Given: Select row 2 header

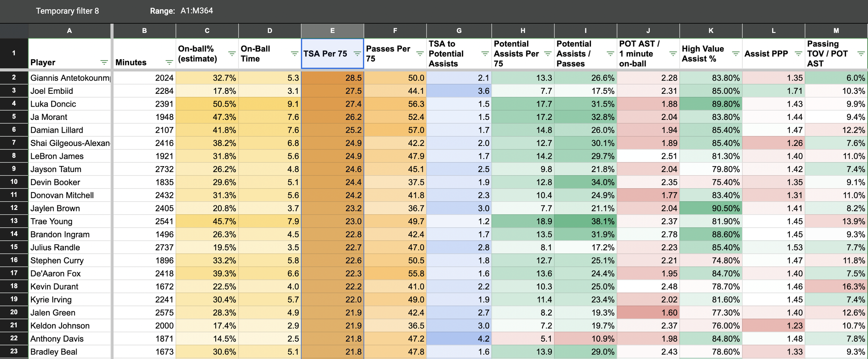Looking at the screenshot, I should pyautogui.click(x=14, y=77).
